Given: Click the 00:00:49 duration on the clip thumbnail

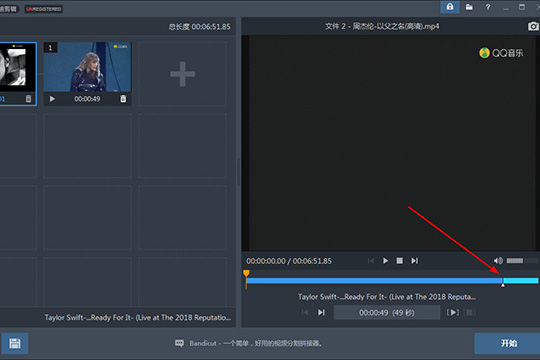Looking at the screenshot, I should click(87, 99).
